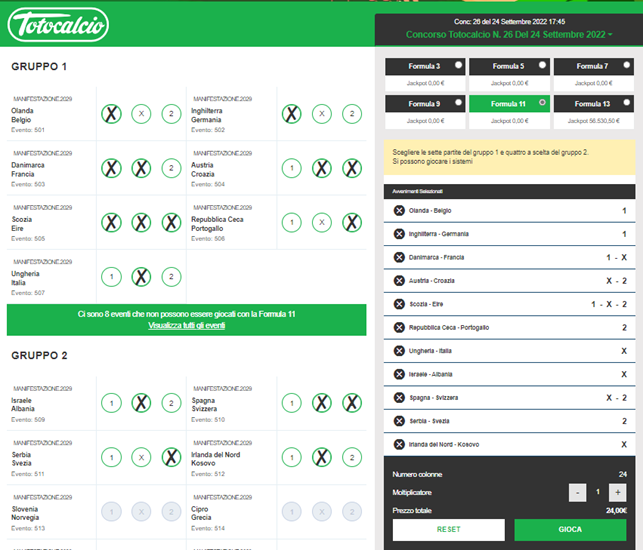Remove Serbia - Svezia from selections list
Screen dimensions: 643x550
pyautogui.click(x=399, y=421)
